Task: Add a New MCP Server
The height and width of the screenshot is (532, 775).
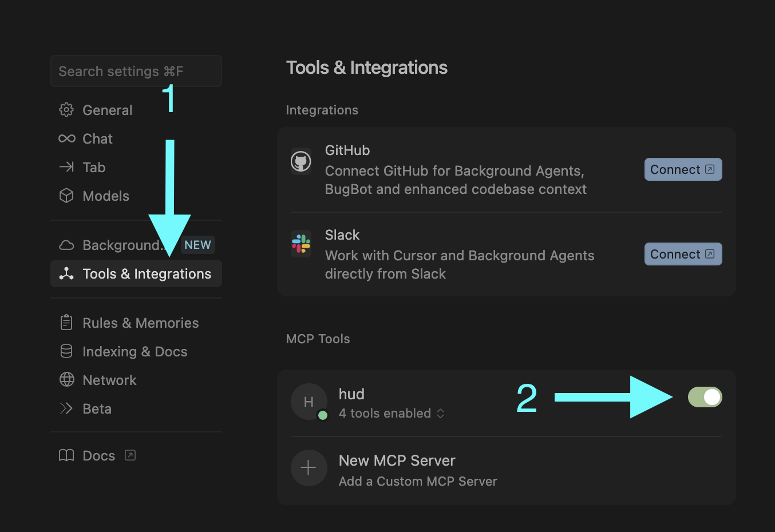Action: (x=506, y=470)
